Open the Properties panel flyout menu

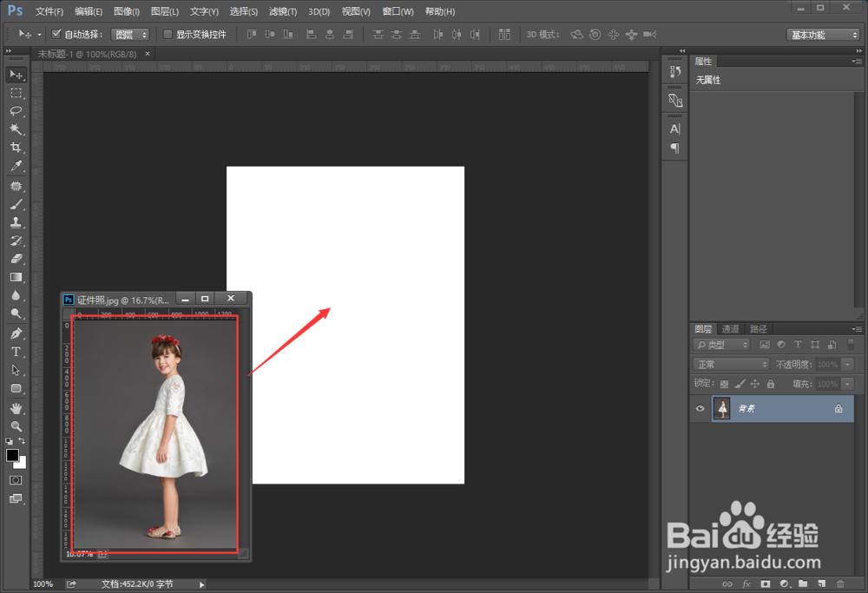point(857,62)
